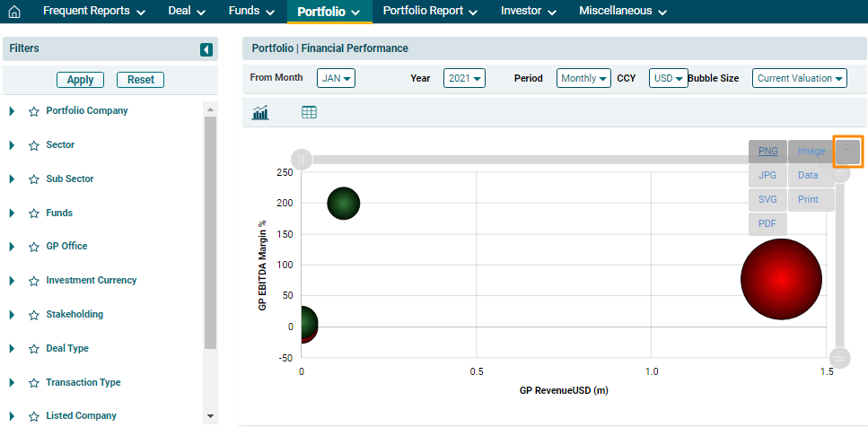Select PDF export option
The width and height of the screenshot is (868, 427).
(767, 223)
